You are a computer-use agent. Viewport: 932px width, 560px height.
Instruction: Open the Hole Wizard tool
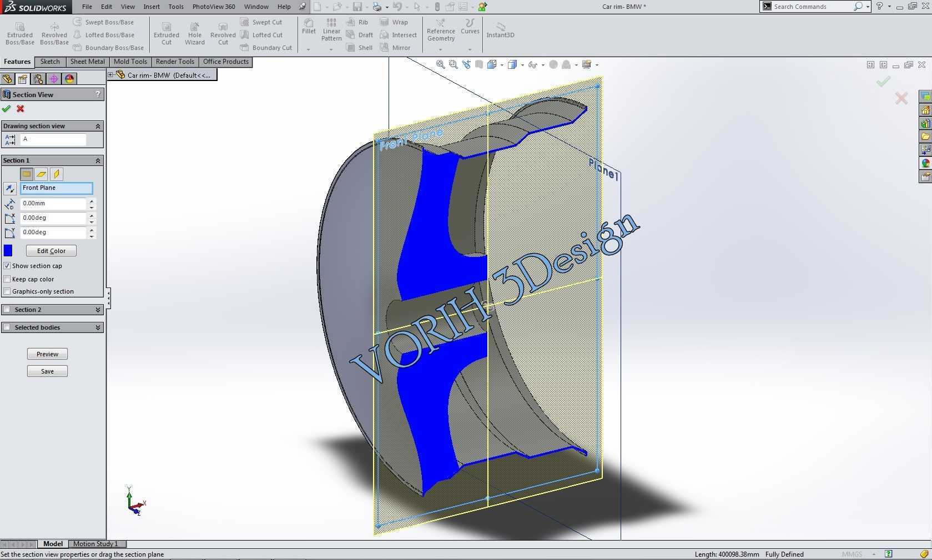click(195, 34)
